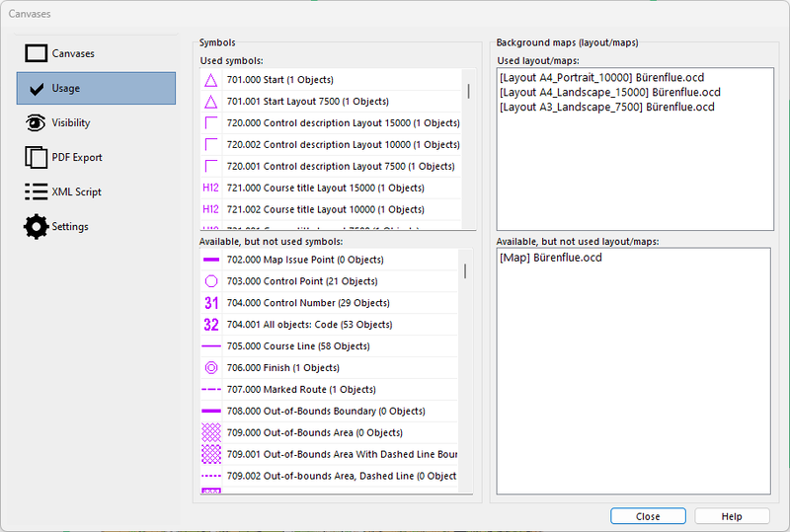Open the Visibility tab label
The image size is (790, 532).
(x=71, y=123)
